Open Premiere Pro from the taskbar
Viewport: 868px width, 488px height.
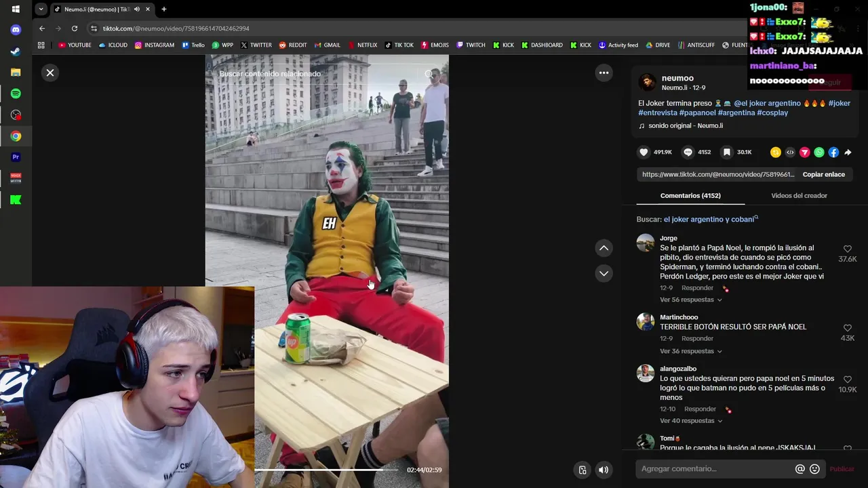click(16, 157)
